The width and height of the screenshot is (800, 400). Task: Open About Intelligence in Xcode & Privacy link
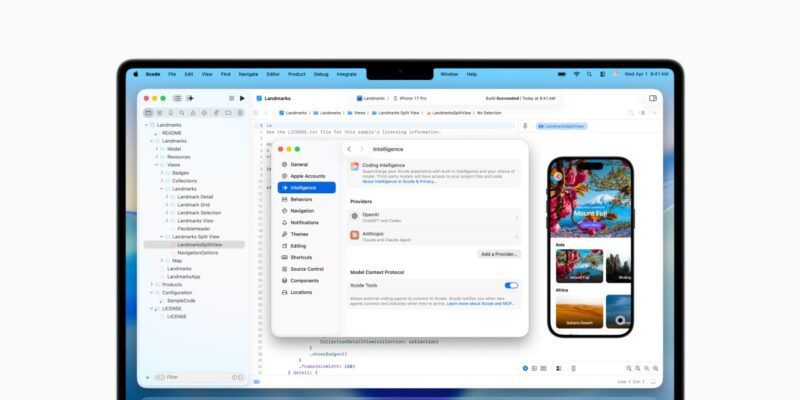(x=399, y=181)
